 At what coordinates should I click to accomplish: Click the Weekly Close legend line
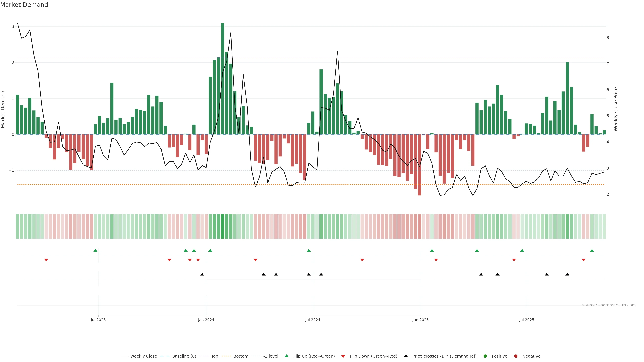tap(123, 356)
